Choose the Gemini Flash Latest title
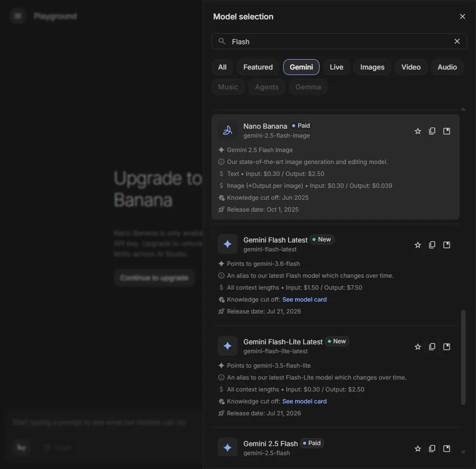The height and width of the screenshot is (469, 476). tap(275, 240)
